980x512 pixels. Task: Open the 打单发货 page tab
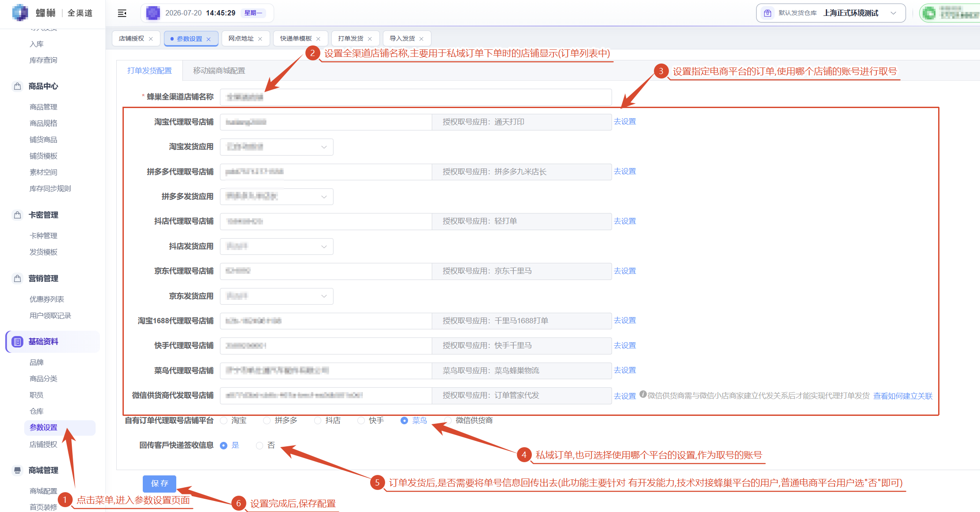coord(351,39)
